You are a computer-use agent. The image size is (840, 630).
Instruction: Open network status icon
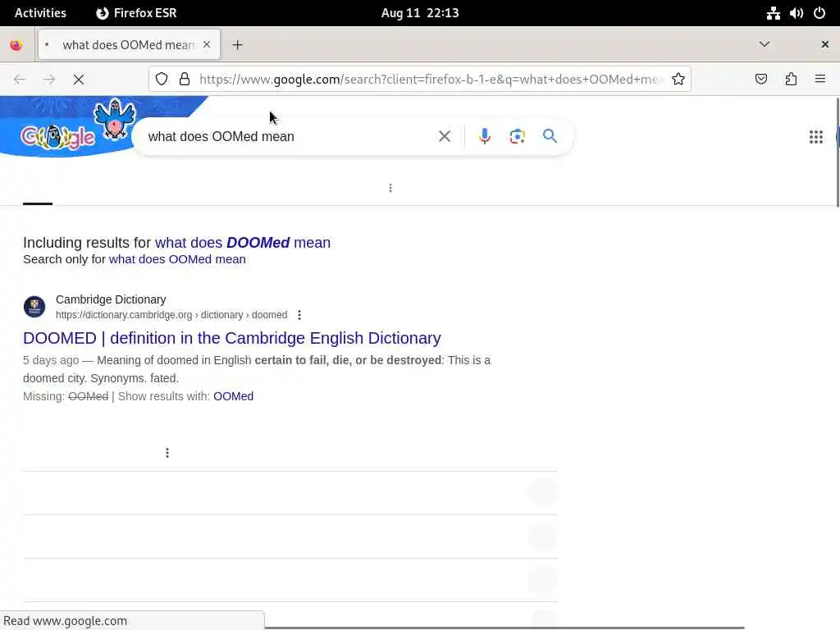(x=773, y=13)
